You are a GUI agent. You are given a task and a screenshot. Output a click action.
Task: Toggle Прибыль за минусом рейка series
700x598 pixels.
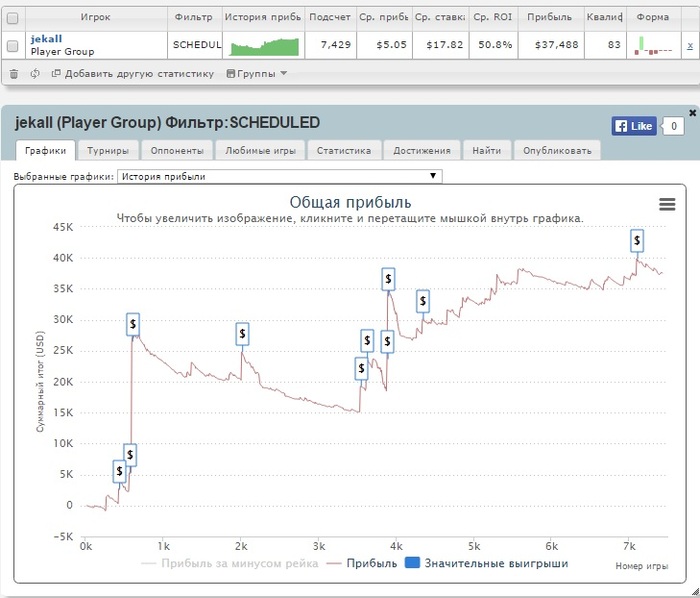(x=229, y=564)
